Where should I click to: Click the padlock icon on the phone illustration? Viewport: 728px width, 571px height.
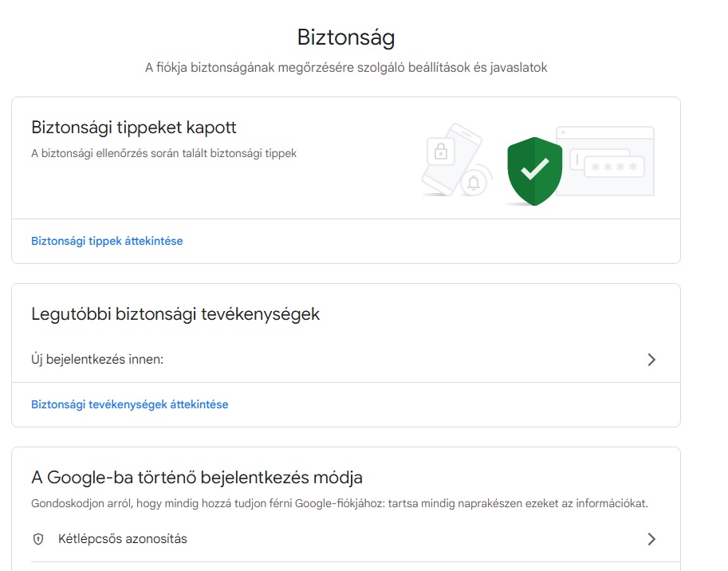[x=439, y=151]
